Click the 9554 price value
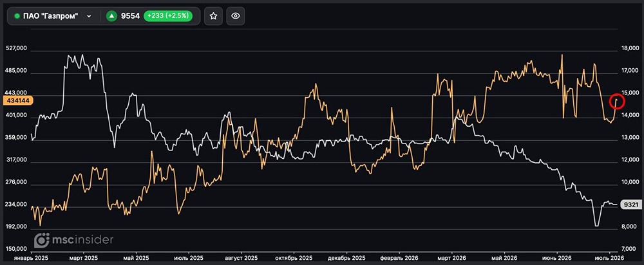 [130, 16]
